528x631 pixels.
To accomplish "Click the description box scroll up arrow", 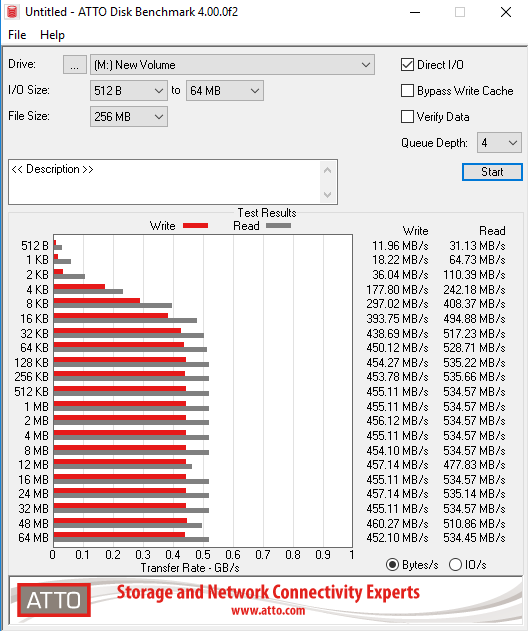I will point(328,170).
